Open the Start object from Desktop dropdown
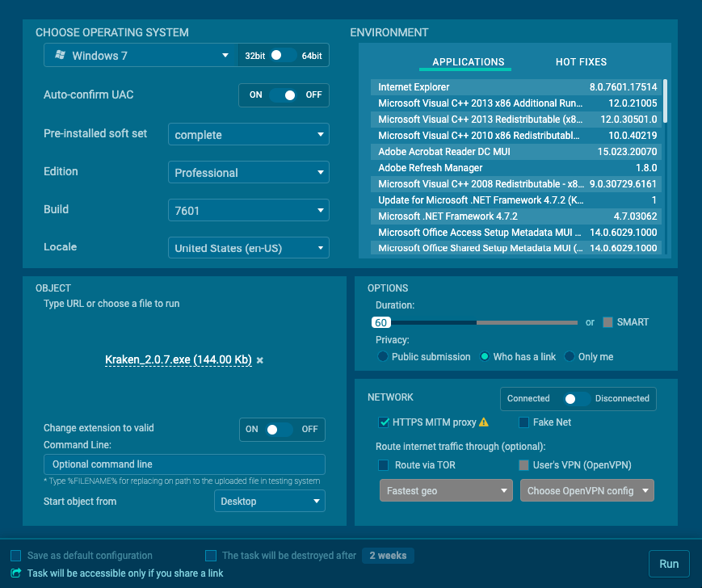The image size is (702, 588). (x=270, y=502)
